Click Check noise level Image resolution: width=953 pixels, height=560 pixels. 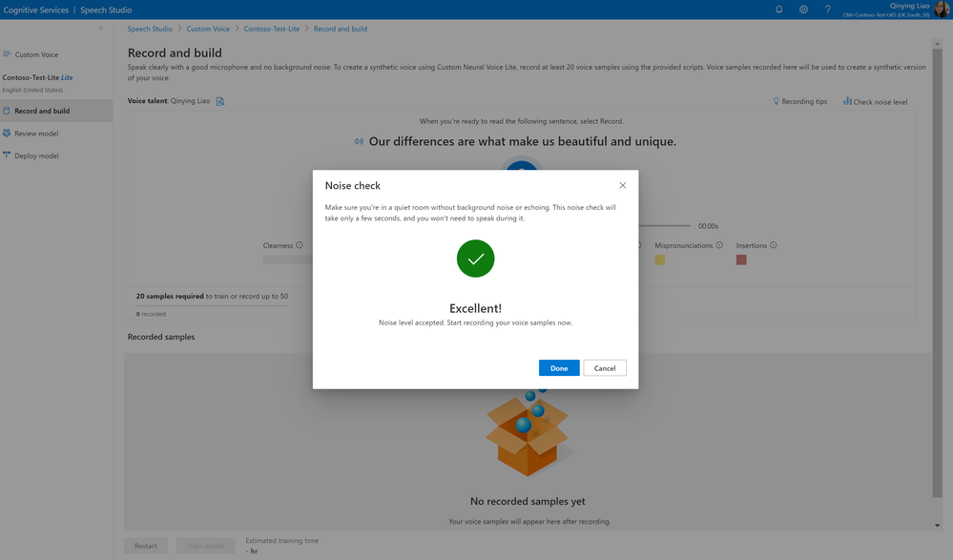tap(875, 101)
